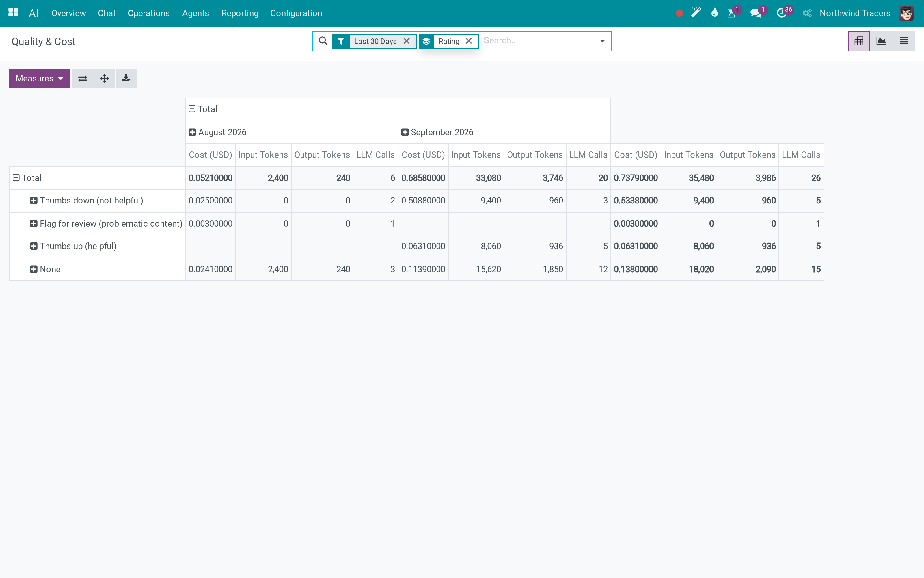924x578 pixels.
Task: Open the Northwind Traders company switcher
Action: [x=855, y=13]
